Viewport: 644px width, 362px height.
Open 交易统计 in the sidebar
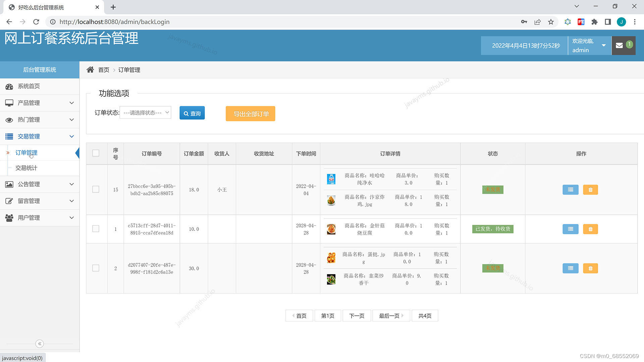click(26, 168)
